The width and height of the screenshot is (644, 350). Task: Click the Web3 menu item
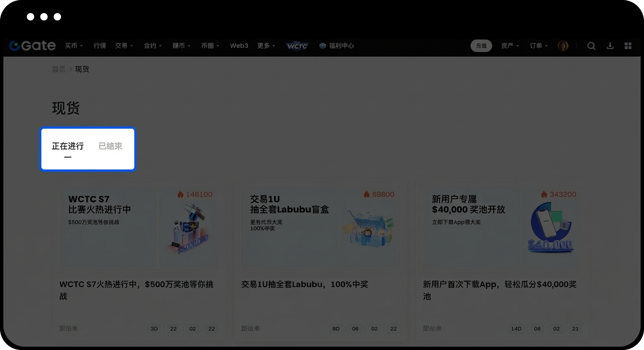click(x=238, y=46)
